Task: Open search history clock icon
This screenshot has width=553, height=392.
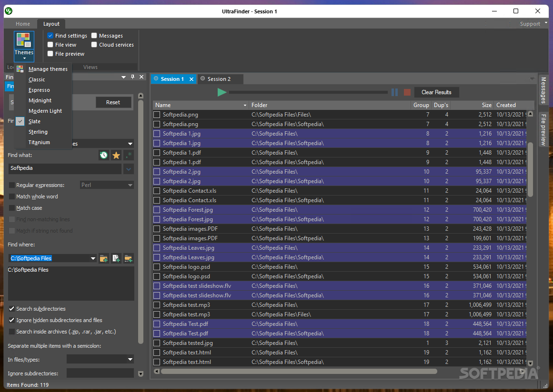Action: [104, 155]
